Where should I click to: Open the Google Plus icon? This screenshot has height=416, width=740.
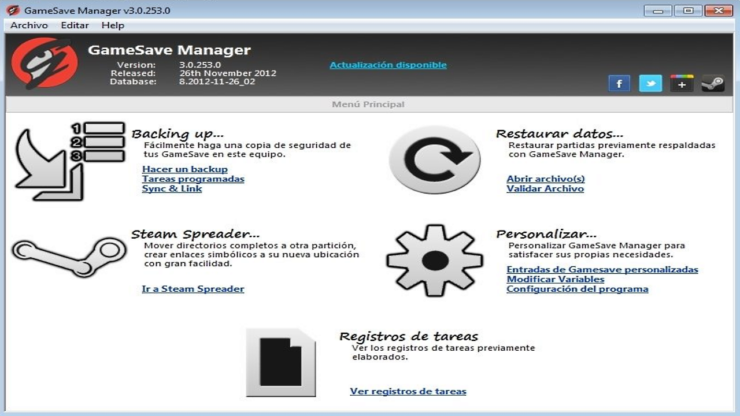(681, 84)
